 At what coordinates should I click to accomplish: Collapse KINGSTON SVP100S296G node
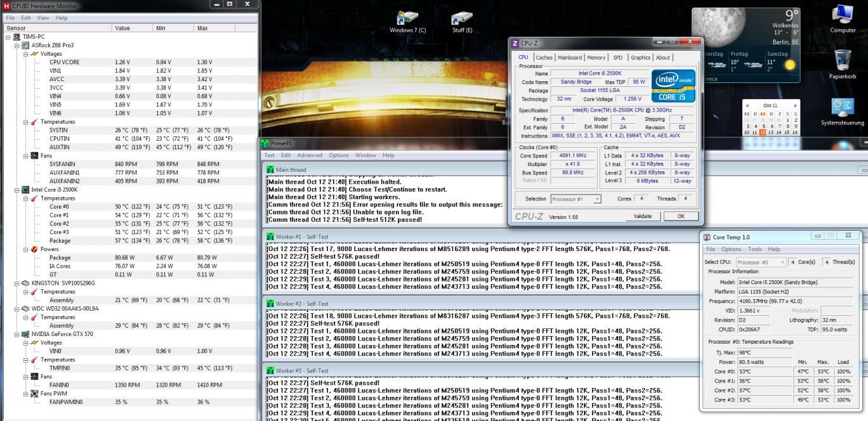pyautogui.click(x=18, y=283)
